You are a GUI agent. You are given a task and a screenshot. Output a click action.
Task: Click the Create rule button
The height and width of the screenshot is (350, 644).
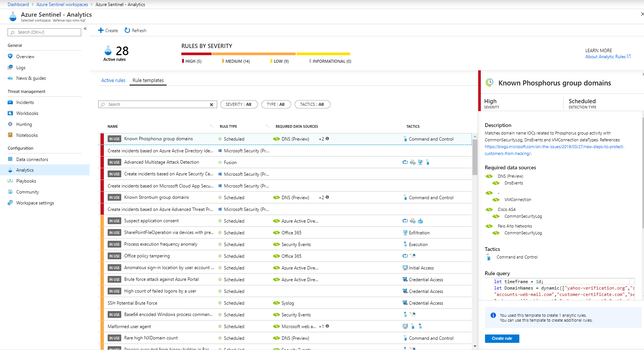tap(502, 339)
